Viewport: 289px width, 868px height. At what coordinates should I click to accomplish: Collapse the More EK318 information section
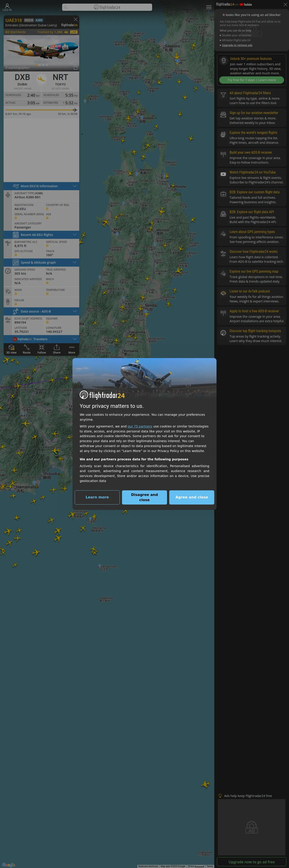pyautogui.click(x=41, y=186)
